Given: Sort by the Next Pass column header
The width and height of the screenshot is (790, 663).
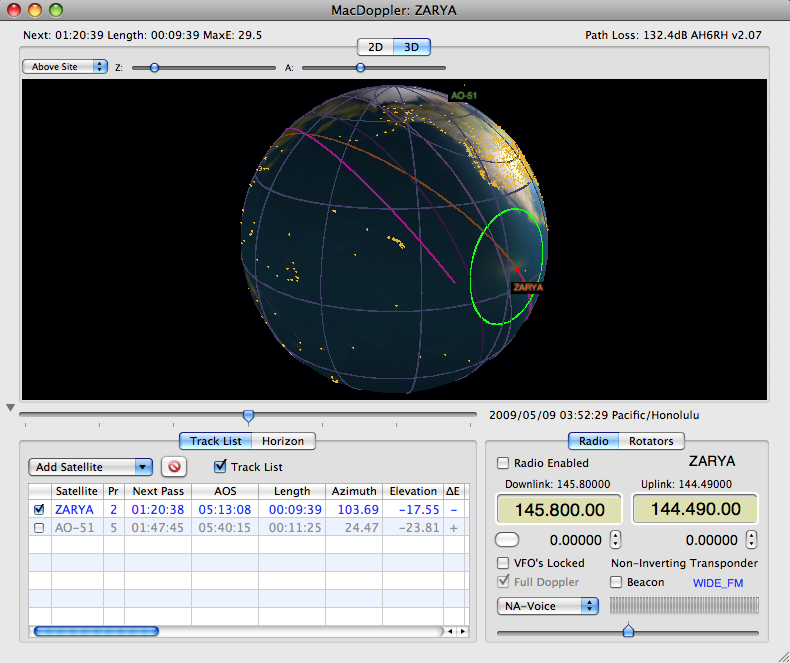Looking at the screenshot, I should coord(158,491).
